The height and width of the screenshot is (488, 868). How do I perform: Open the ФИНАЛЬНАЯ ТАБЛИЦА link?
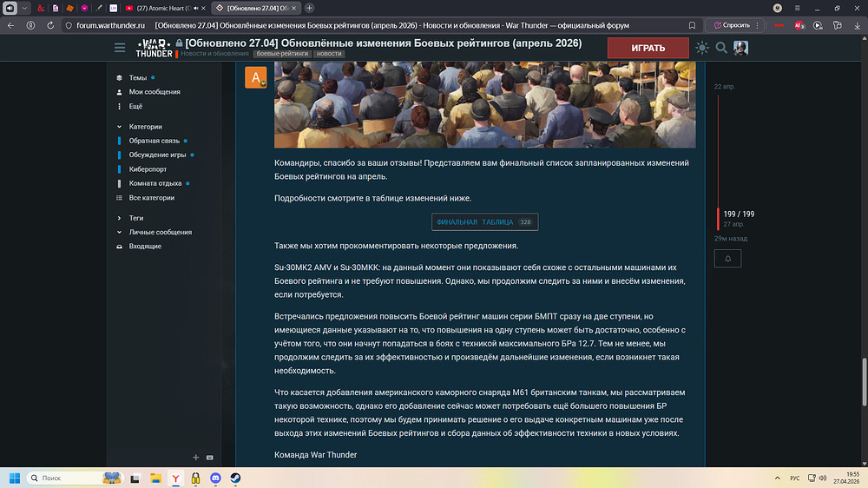pyautogui.click(x=484, y=222)
